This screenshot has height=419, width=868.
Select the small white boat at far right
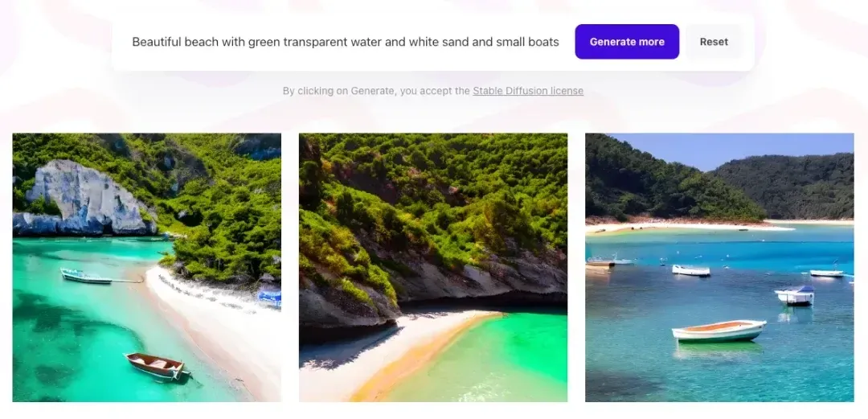(827, 273)
